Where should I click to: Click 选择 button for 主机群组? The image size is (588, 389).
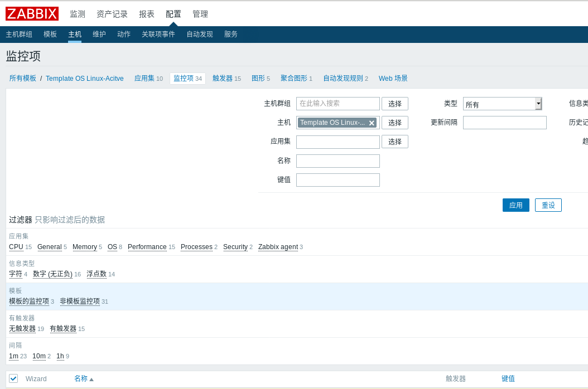tap(395, 104)
